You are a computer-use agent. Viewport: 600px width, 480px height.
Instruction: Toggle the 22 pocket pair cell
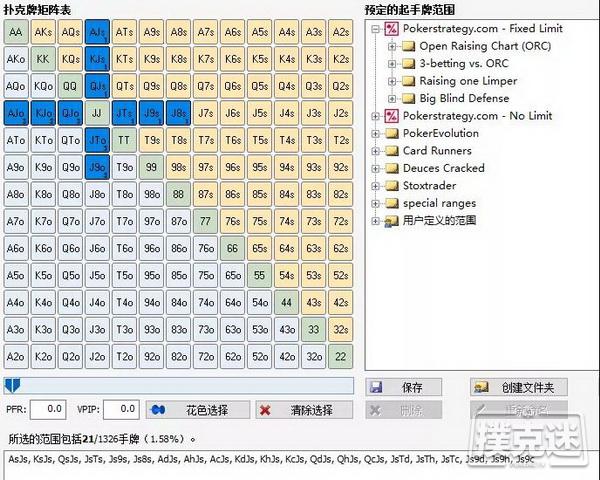tap(340, 356)
